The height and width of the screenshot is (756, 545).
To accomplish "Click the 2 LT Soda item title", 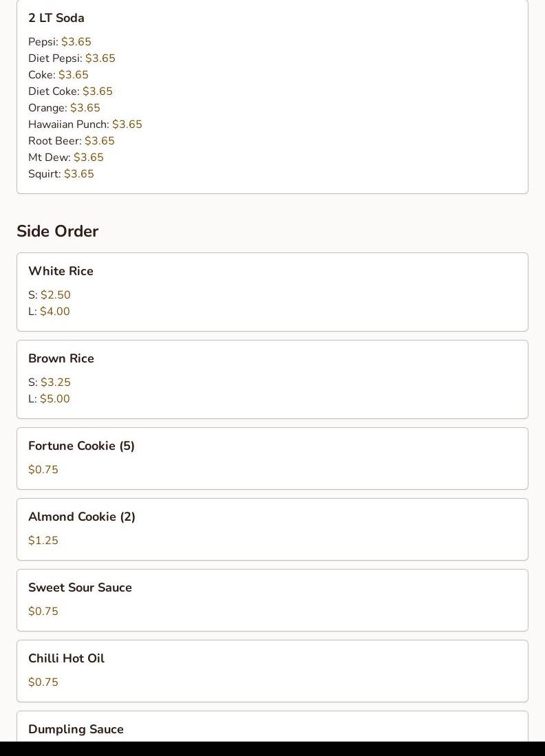I will (56, 18).
